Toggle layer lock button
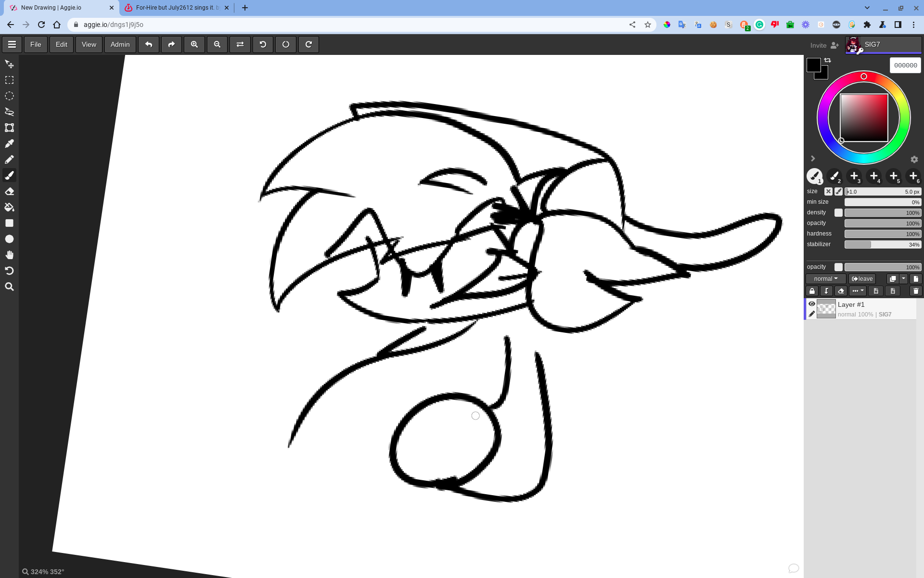 (x=812, y=291)
